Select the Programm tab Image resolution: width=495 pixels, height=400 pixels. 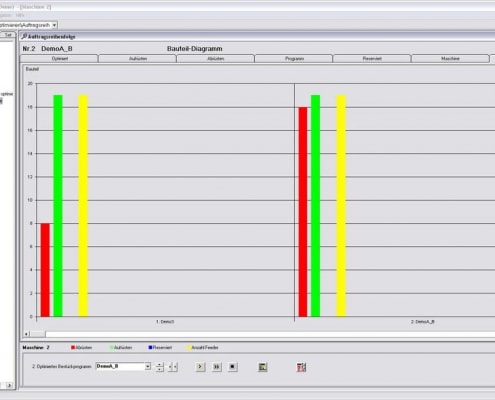(x=294, y=59)
